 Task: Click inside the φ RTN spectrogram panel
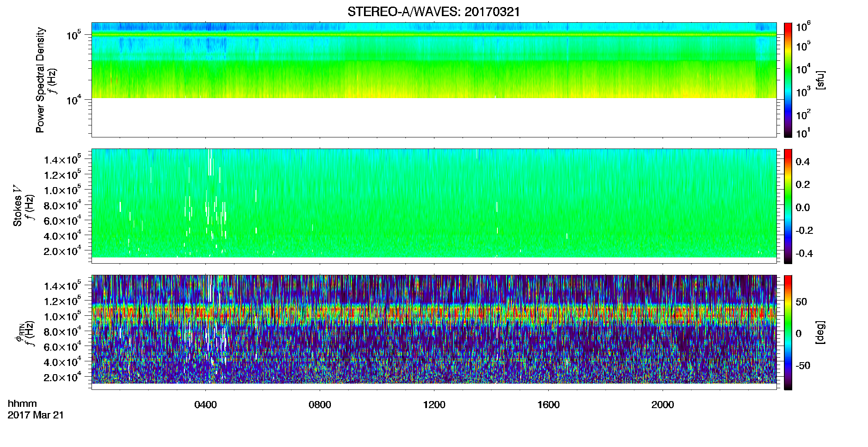434,332
